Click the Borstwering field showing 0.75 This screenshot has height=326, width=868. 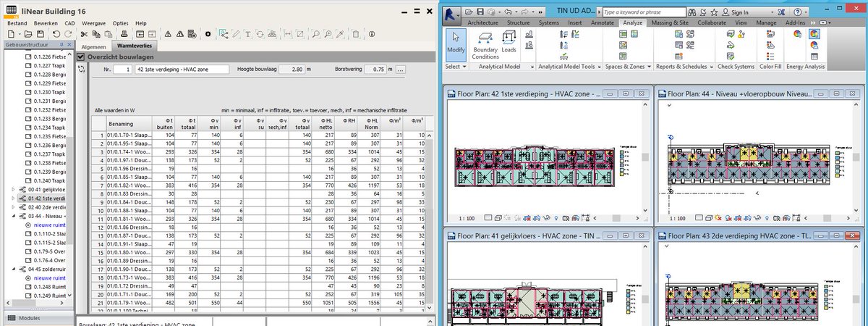click(x=375, y=70)
